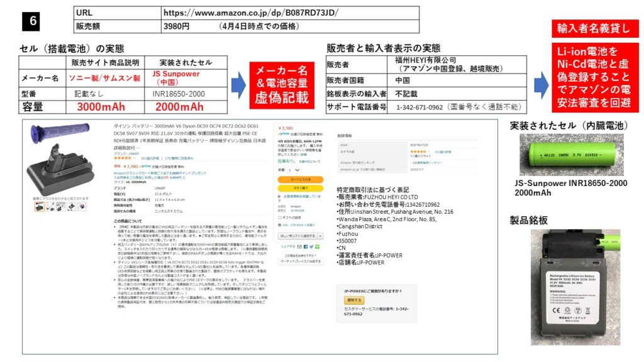
Task: Share the product on Facebook
Action: pos(306,246)
